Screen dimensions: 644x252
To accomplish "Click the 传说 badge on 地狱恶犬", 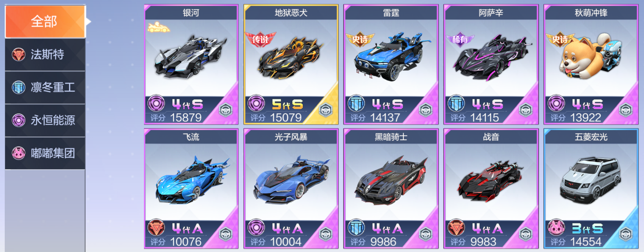I will point(260,39).
